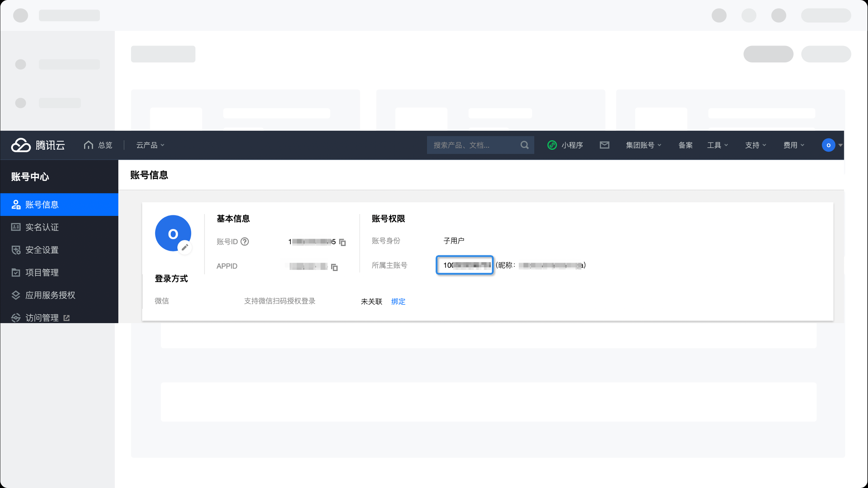Expand the 云产品 dropdown
Image resolution: width=868 pixels, height=488 pixels.
pos(150,145)
